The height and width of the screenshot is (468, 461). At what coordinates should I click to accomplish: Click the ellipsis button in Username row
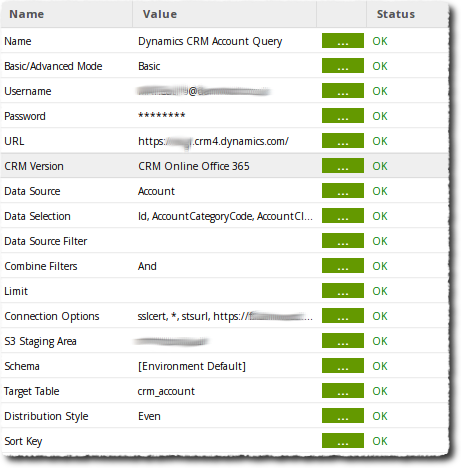tap(343, 91)
